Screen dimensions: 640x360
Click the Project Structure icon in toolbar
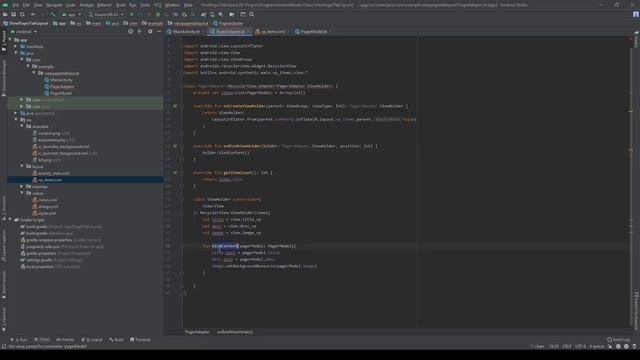[x=232, y=14]
